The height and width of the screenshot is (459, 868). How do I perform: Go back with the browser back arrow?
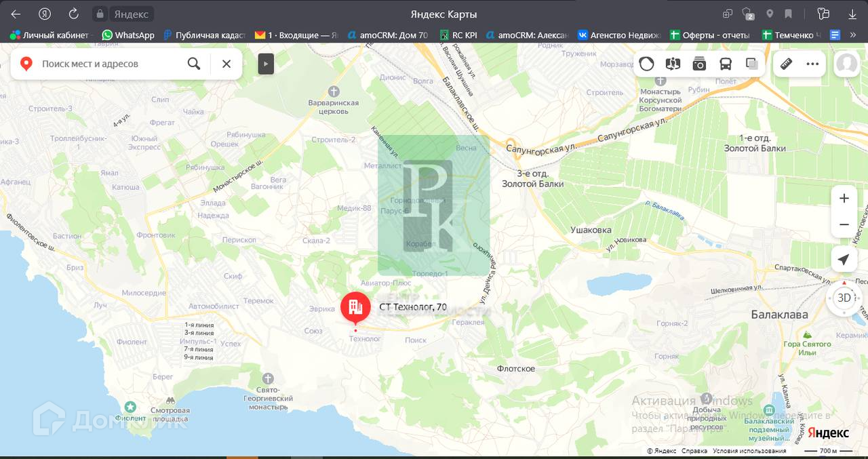tap(16, 14)
